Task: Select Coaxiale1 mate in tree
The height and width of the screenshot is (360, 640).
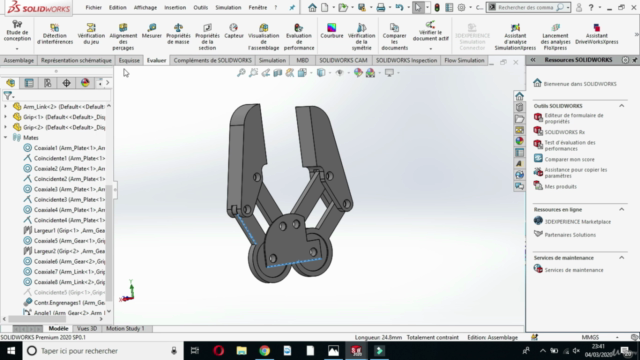Action: 64,148
